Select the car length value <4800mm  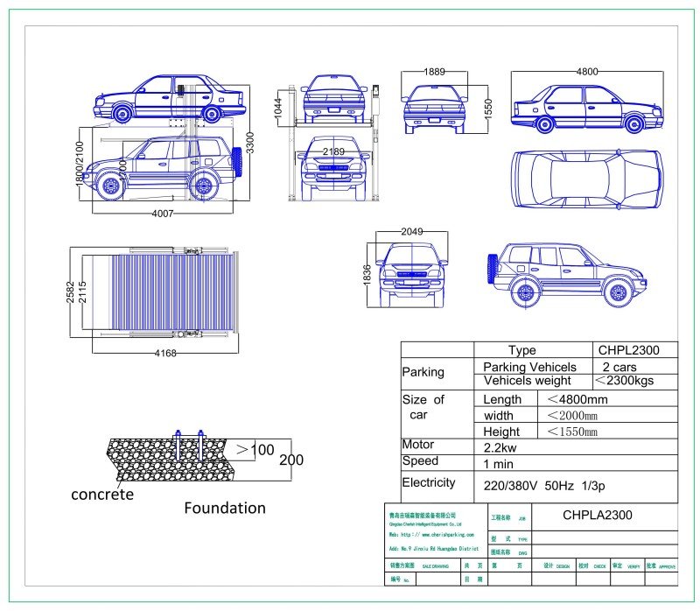click(577, 399)
